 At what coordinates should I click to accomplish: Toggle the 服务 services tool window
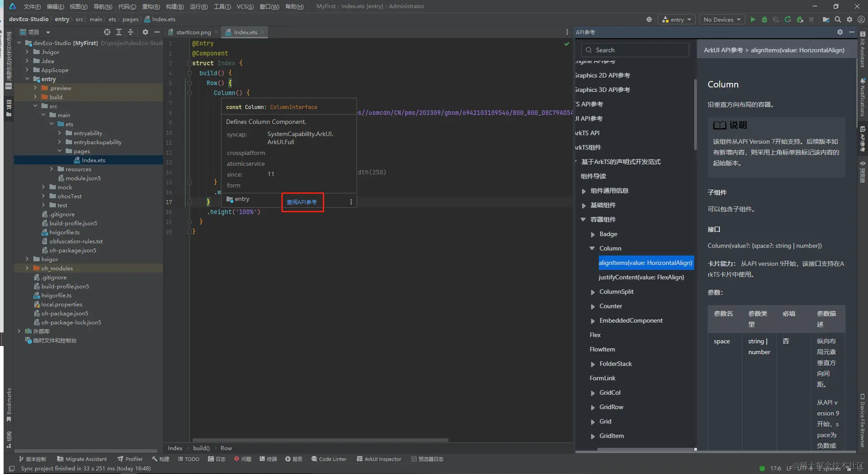tap(294, 459)
